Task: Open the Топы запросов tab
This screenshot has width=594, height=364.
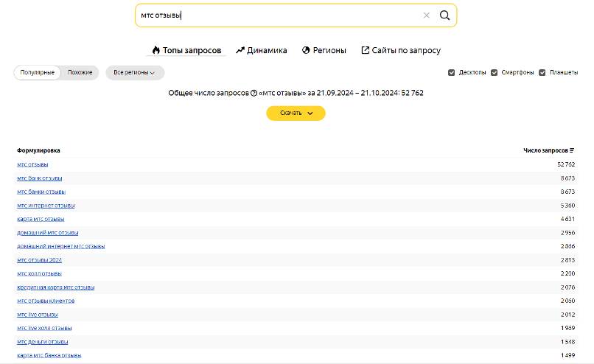Action: 186,50
